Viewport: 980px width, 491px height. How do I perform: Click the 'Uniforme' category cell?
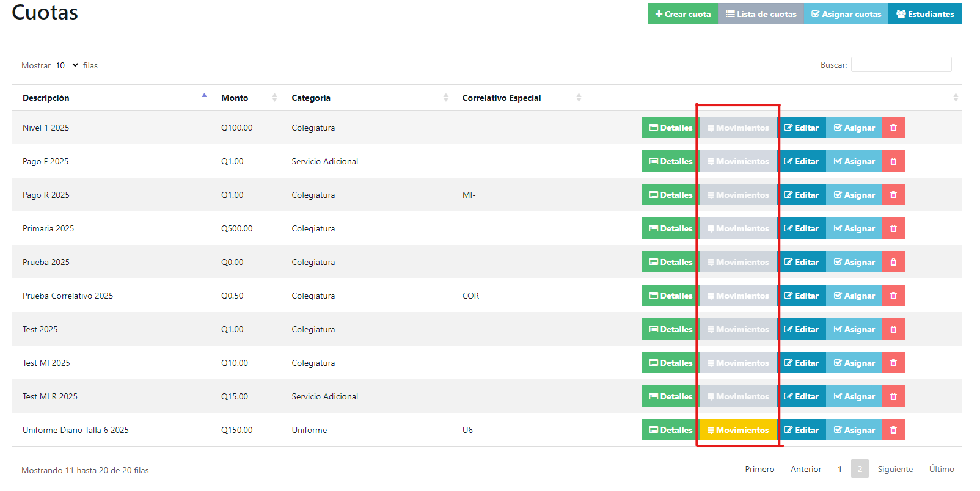(x=309, y=430)
